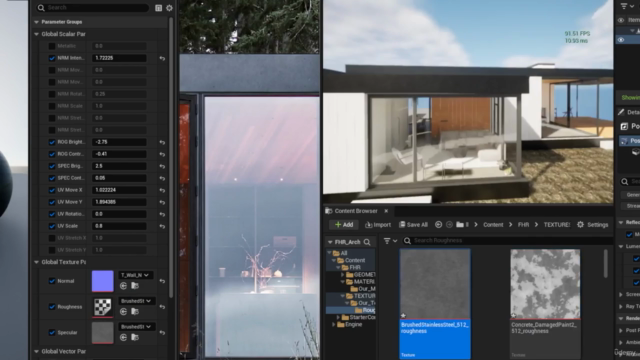Viewport: 640px width, 360px height.
Task: Select Roug folder in tree
Action: click(364, 310)
